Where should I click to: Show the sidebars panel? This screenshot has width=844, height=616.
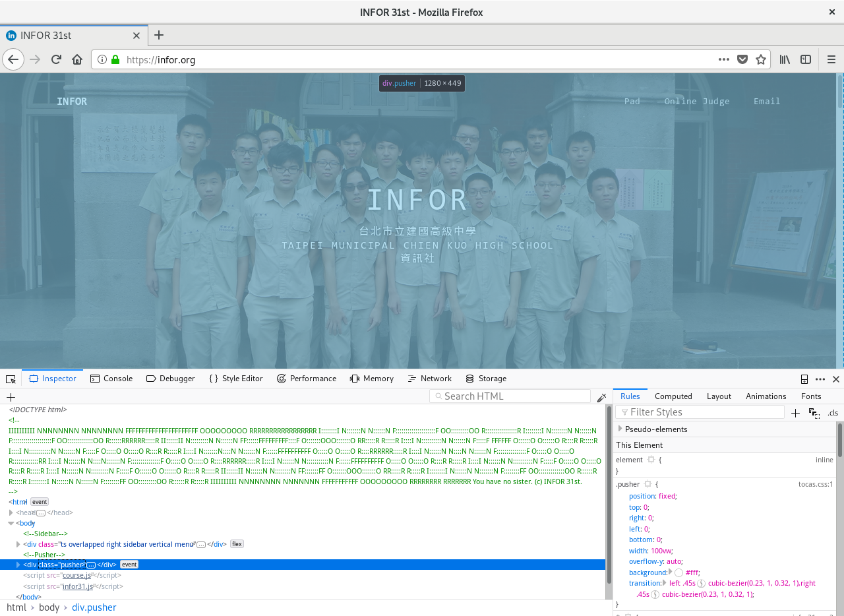click(x=806, y=59)
